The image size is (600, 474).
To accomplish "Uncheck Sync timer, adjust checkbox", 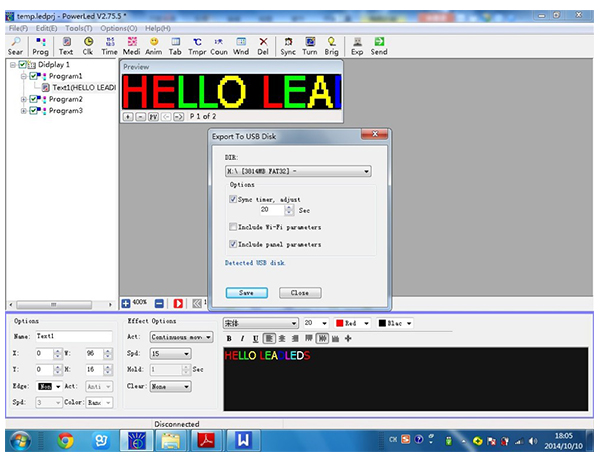I will point(234,199).
